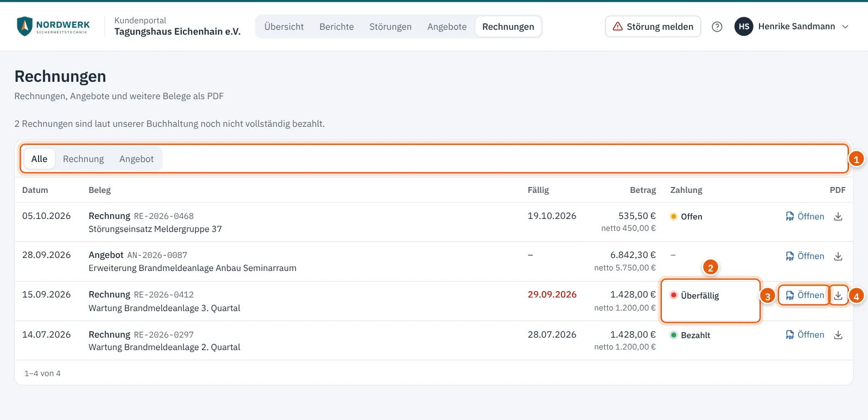Image resolution: width=868 pixels, height=420 pixels.
Task: Click the Nordwerk logo
Action: 53,26
